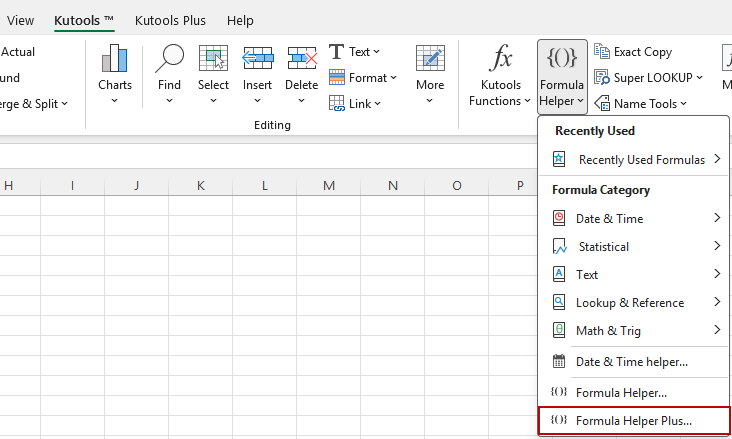Switch to the Kutools Plus tab
This screenshot has height=439, width=732.
[170, 21]
